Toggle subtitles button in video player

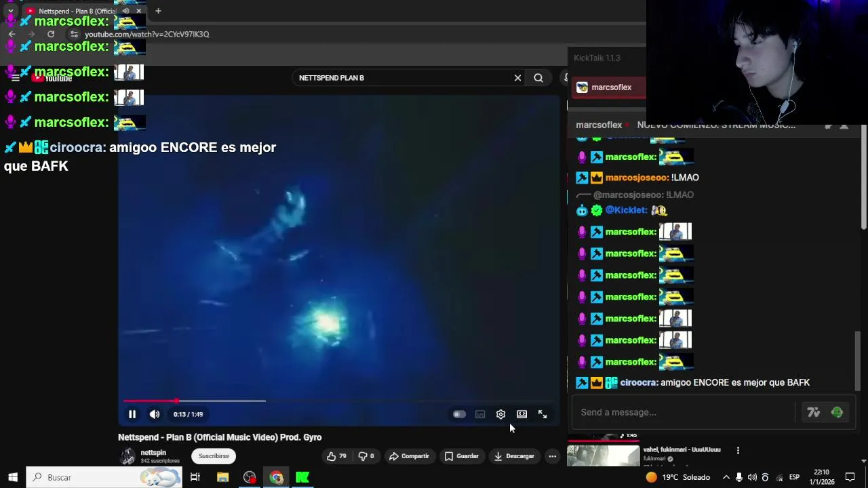click(x=480, y=414)
